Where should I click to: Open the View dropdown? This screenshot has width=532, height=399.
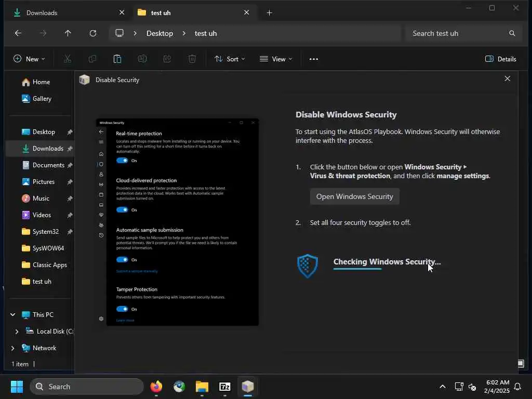(x=276, y=59)
